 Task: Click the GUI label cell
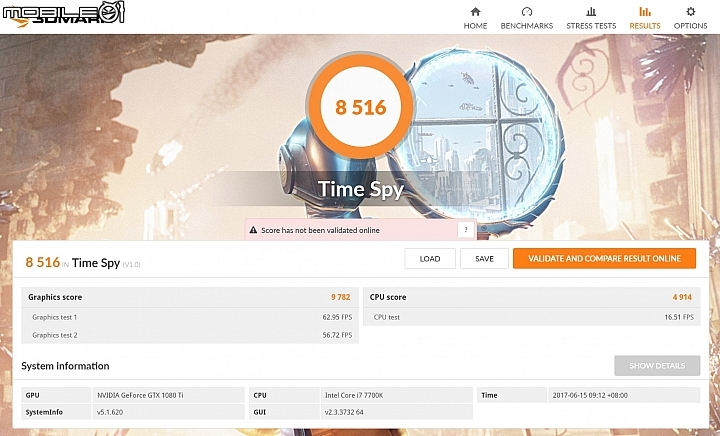tap(284, 412)
